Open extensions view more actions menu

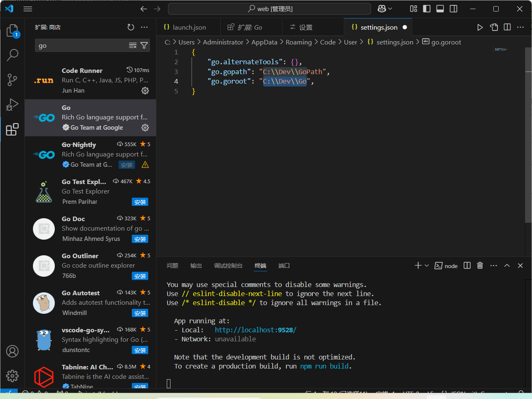(144, 27)
